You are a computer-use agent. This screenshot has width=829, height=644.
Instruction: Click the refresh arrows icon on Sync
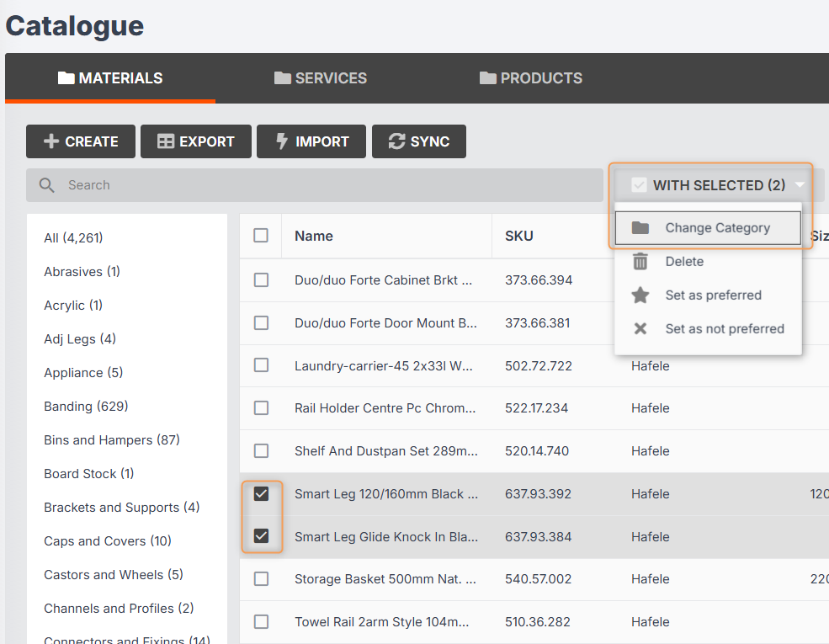[396, 141]
